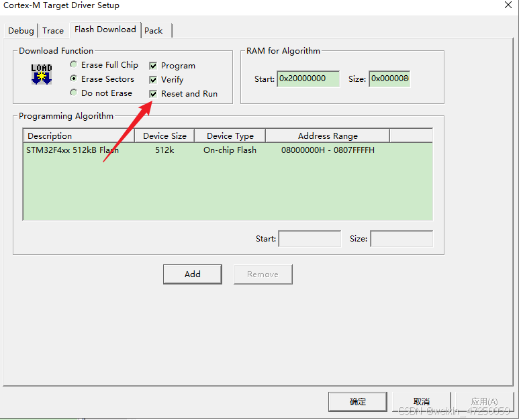
Task: Click the Device Type column header
Action: click(x=230, y=136)
